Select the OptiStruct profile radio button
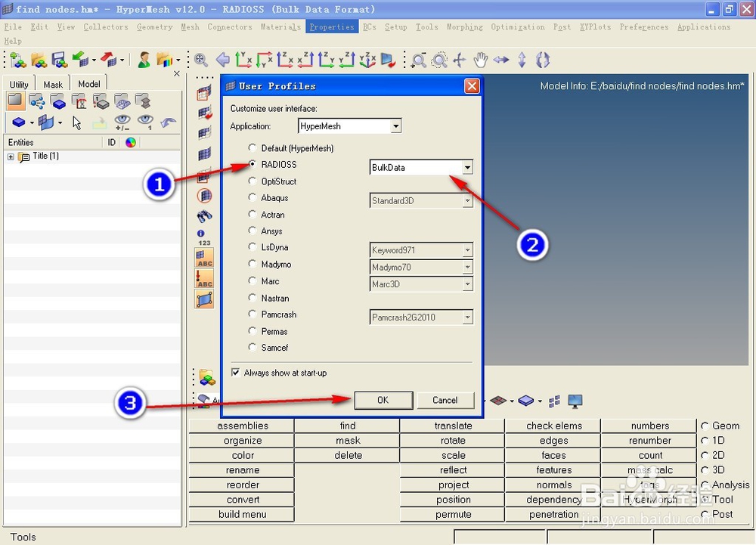This screenshot has height=545, width=756. click(x=253, y=181)
